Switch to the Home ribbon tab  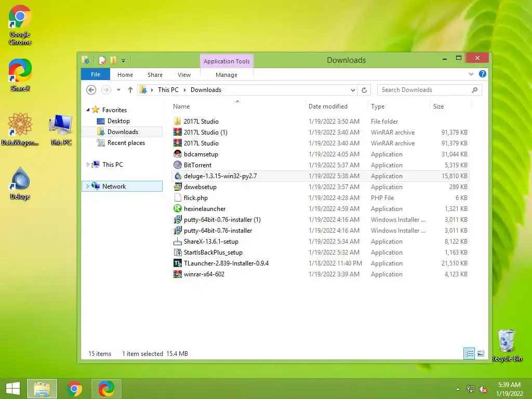pos(125,75)
